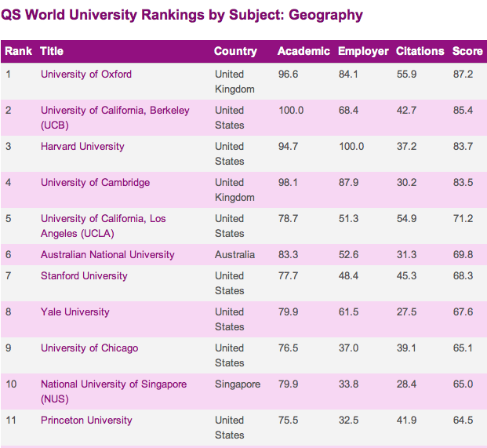Screen dimensions: 487x448
Task: Click the Score column header
Action: tap(467, 51)
